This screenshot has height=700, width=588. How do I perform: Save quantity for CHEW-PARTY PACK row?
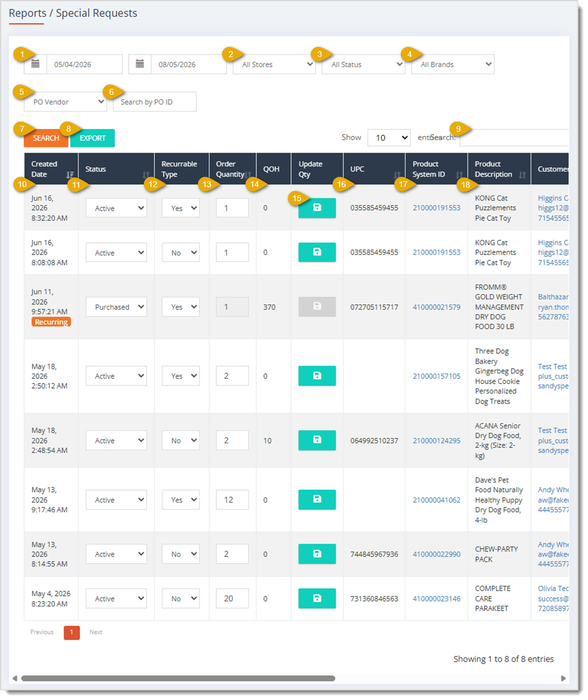coord(317,554)
